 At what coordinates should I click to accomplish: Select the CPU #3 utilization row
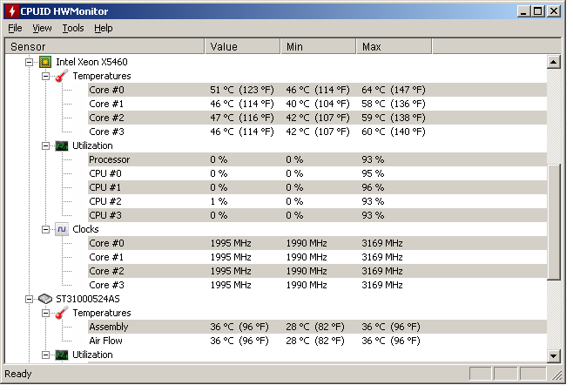coord(317,215)
